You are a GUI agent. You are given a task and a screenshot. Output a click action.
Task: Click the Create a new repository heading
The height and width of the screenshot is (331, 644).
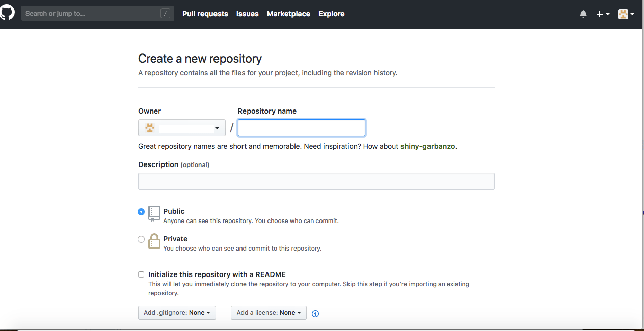point(200,59)
